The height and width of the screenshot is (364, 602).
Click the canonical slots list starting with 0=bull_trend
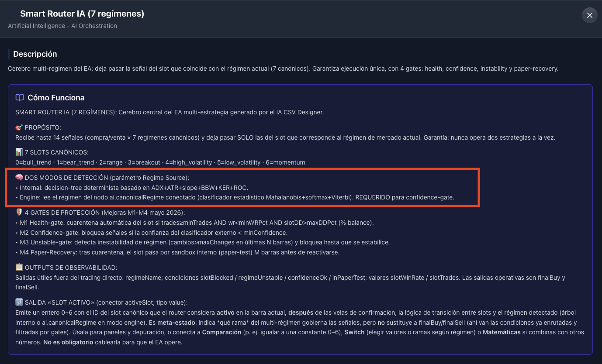[x=160, y=162]
